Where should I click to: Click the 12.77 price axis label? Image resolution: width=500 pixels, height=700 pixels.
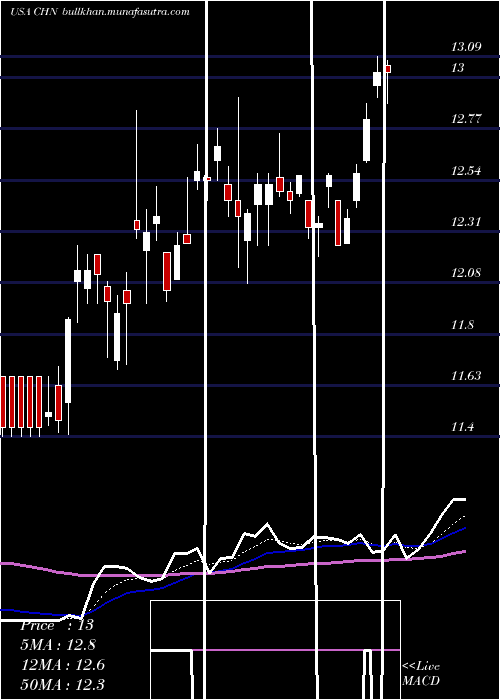[x=466, y=119]
